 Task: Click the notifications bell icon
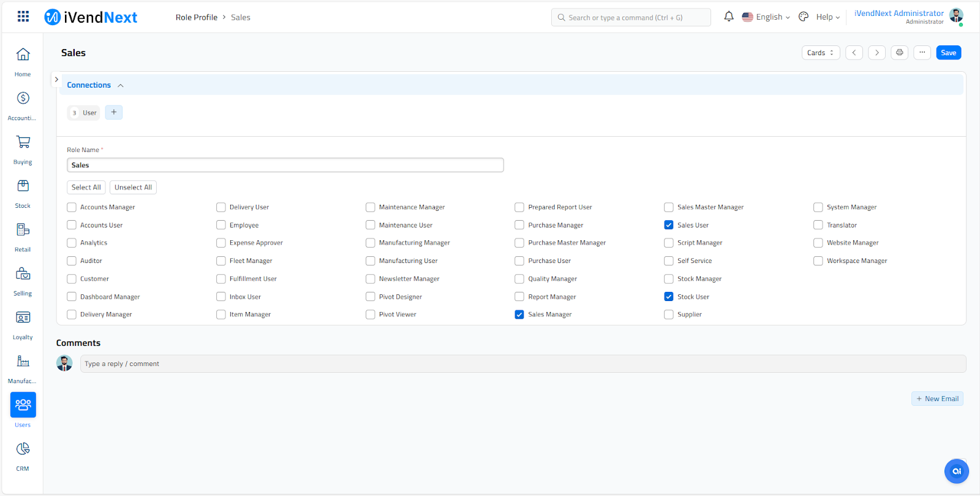728,17
